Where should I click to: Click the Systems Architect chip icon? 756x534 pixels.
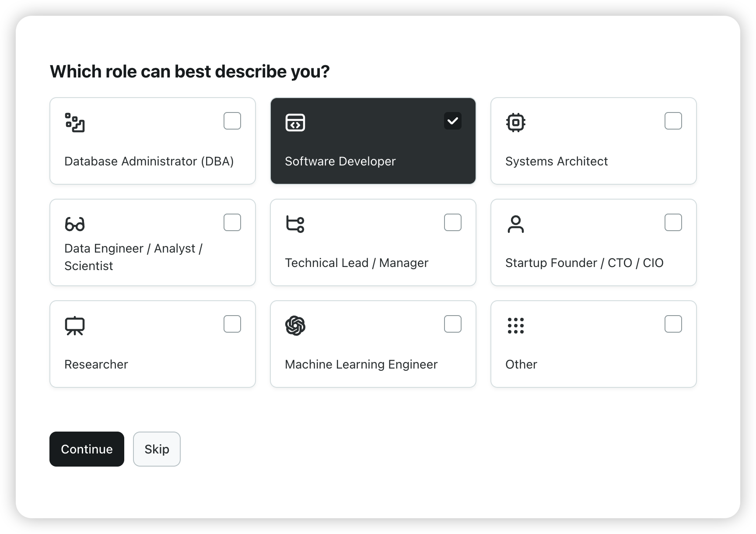(516, 123)
